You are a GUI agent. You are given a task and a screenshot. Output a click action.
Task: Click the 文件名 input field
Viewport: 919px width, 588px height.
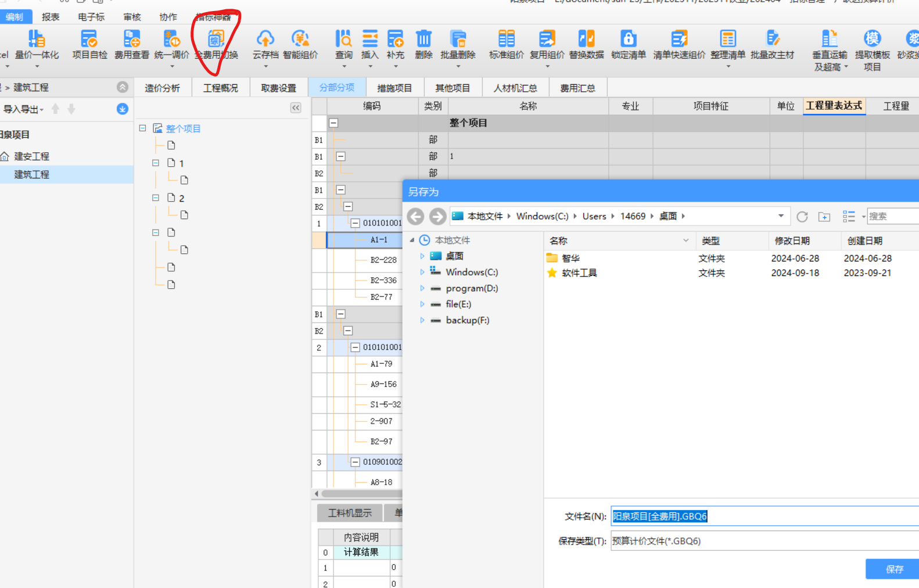point(764,516)
